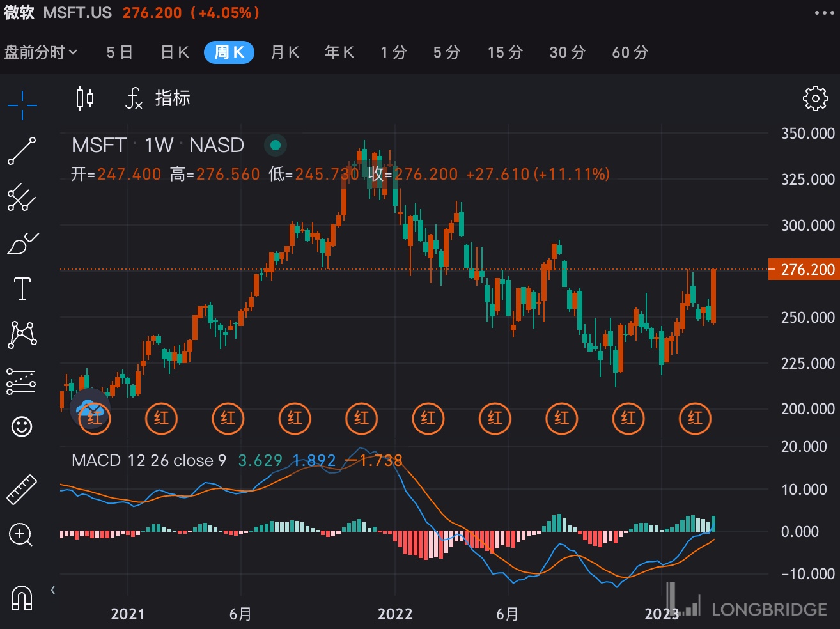
Task: Switch to the 日K daily tab
Action: tap(175, 52)
